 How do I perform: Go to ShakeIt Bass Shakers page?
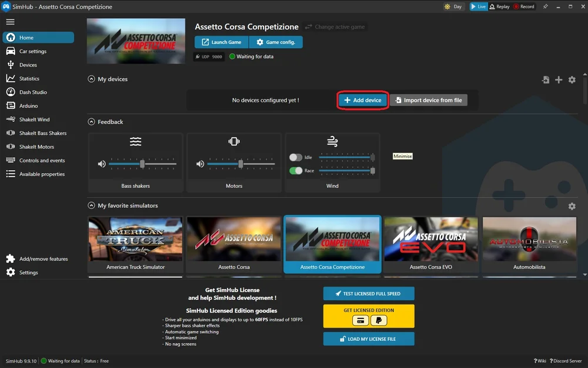click(x=42, y=133)
